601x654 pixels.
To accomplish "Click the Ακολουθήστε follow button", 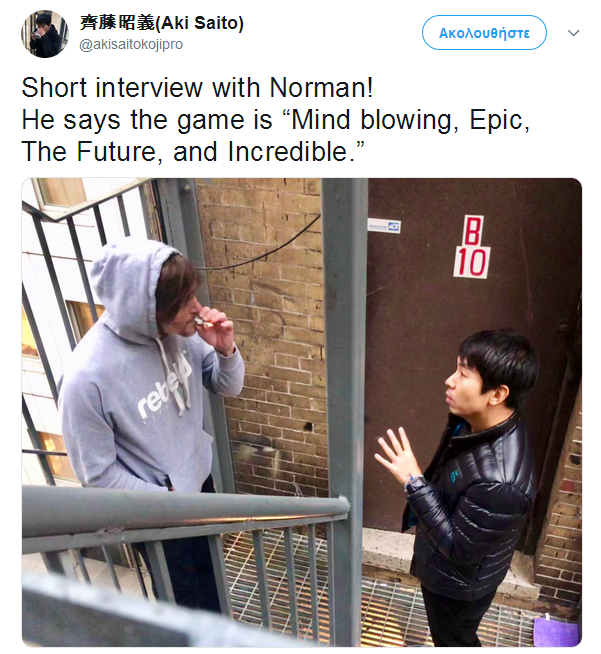I will 484,33.
